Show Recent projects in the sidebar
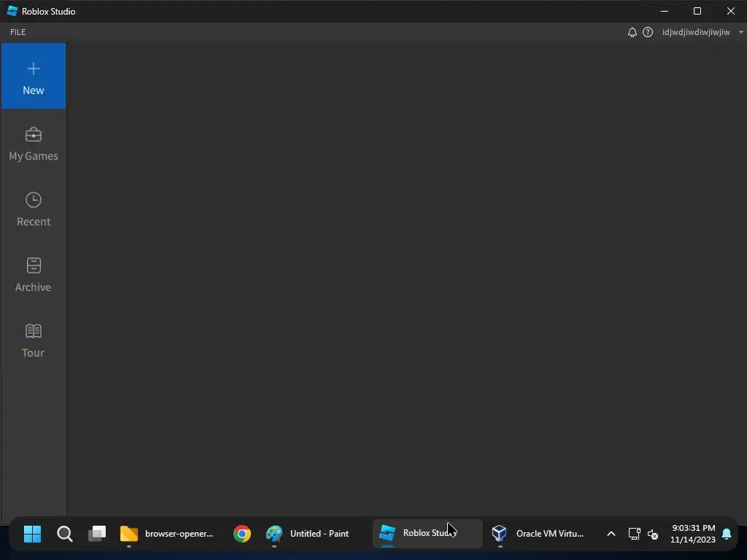The height and width of the screenshot is (560, 747). pyautogui.click(x=34, y=209)
